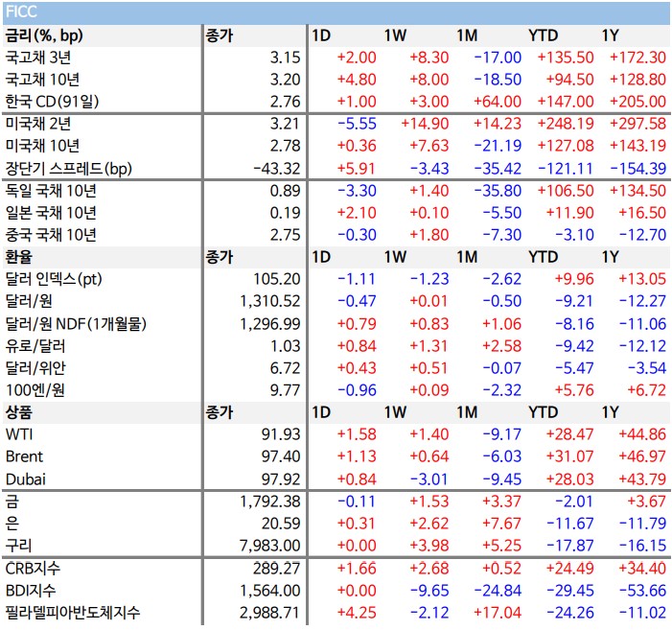Select the BDI 1Y change -53.66
This screenshot has width=672, height=630.
pyautogui.click(x=643, y=591)
